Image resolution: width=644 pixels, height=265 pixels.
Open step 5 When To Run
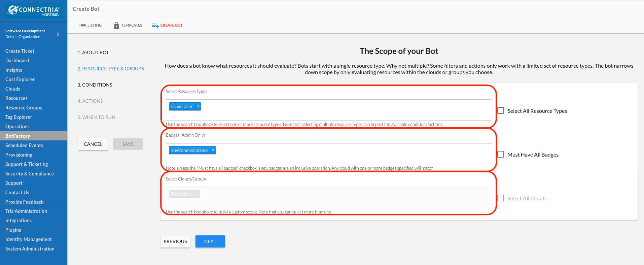[x=96, y=117]
